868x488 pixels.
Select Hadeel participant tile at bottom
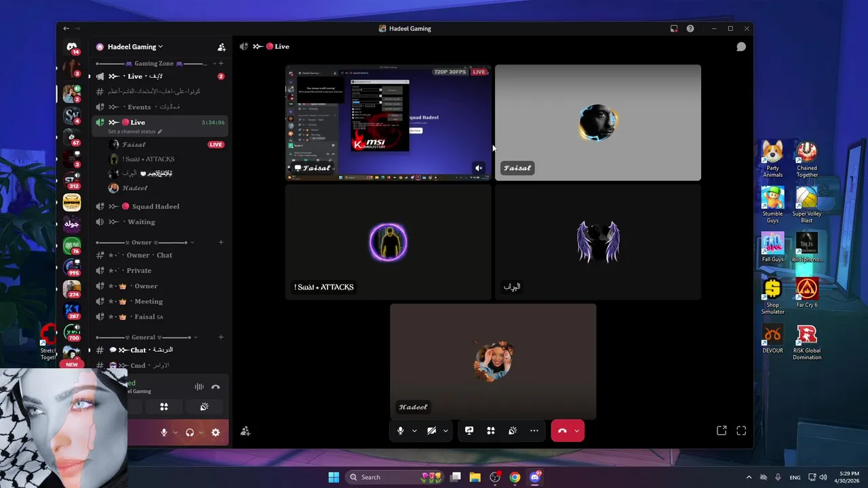(x=493, y=361)
